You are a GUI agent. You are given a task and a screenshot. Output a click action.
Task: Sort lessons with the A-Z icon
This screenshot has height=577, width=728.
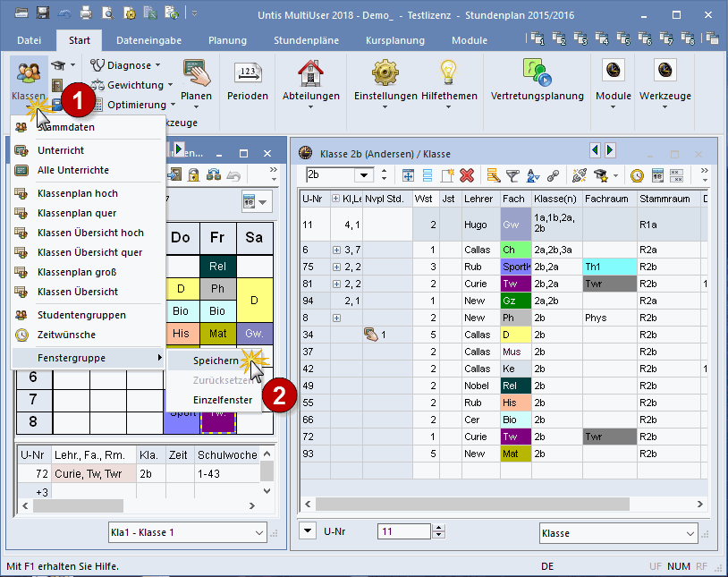(533, 175)
